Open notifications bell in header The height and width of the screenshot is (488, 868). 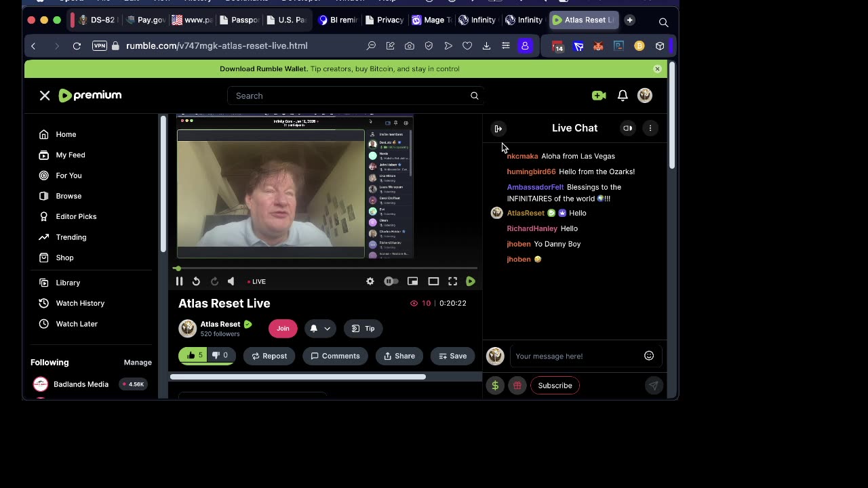click(623, 96)
